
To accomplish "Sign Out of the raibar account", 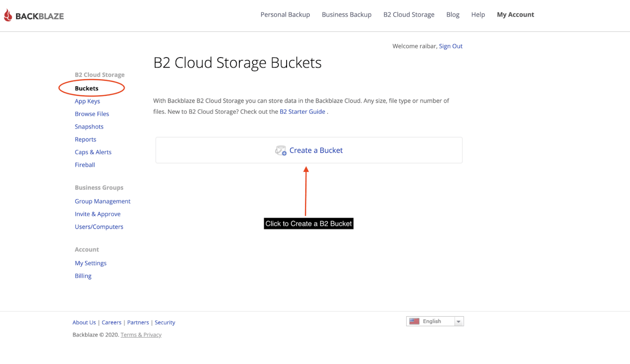I will (x=450, y=46).
